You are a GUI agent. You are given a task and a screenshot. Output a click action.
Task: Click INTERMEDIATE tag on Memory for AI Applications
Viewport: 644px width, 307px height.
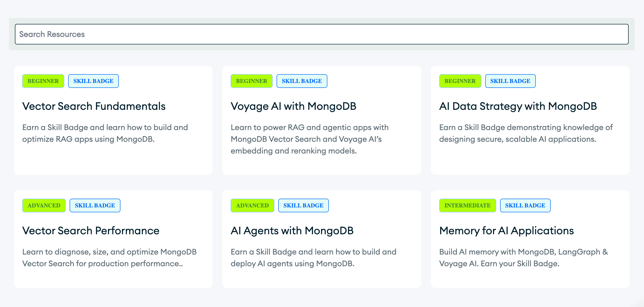coord(468,205)
